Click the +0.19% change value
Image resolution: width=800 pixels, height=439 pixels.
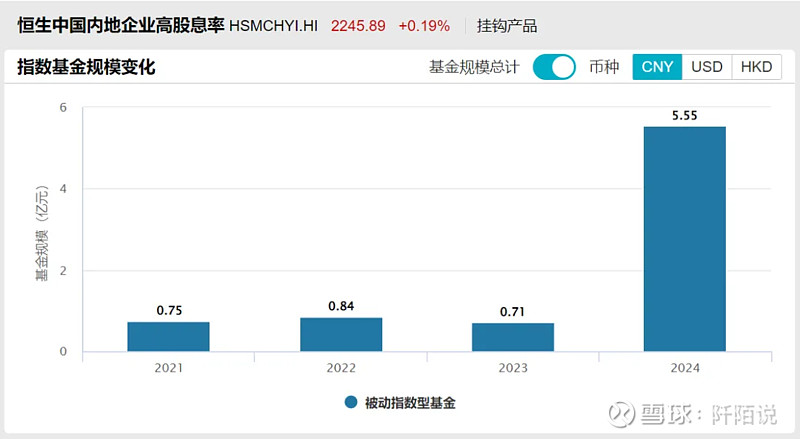coord(424,26)
